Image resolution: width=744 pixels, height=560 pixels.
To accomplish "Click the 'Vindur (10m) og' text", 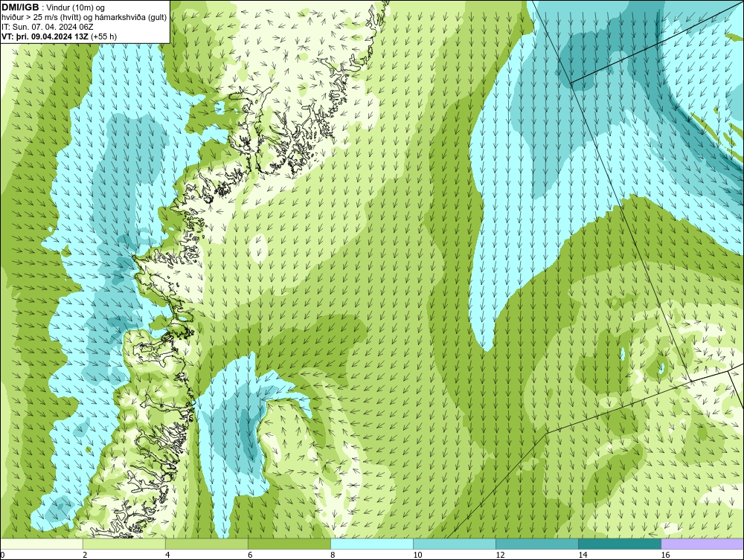I will pos(76,8).
